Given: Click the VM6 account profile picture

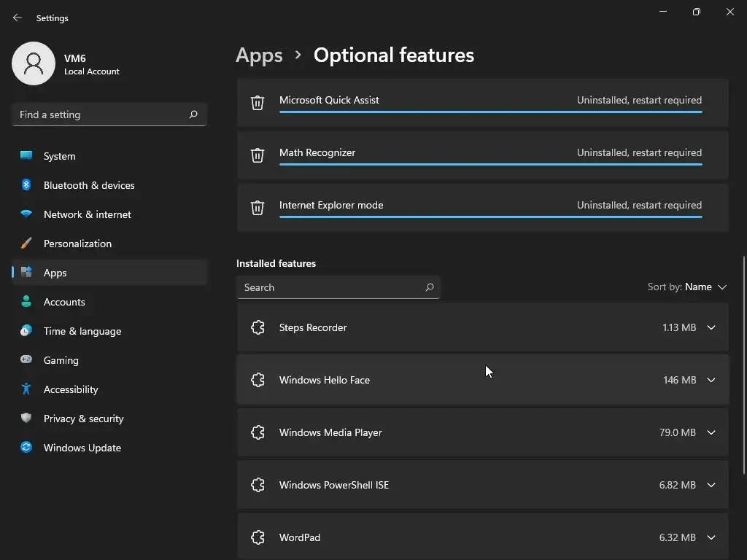Looking at the screenshot, I should click(x=34, y=63).
